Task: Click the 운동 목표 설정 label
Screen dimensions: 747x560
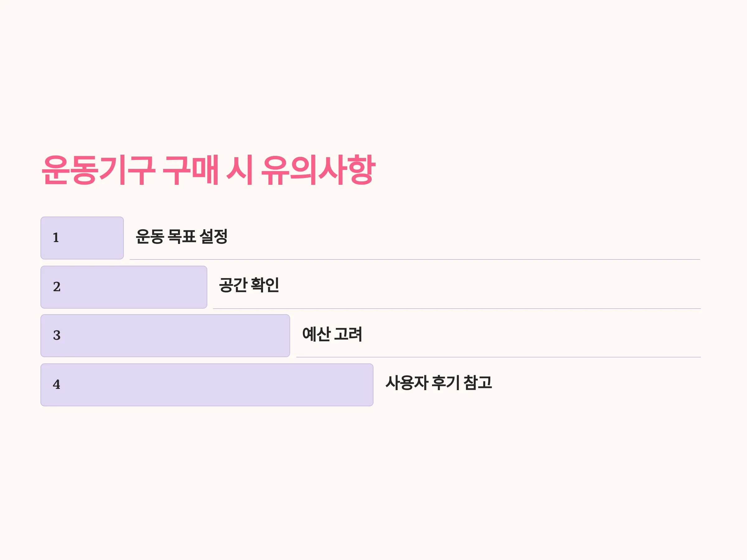Action: coord(181,236)
